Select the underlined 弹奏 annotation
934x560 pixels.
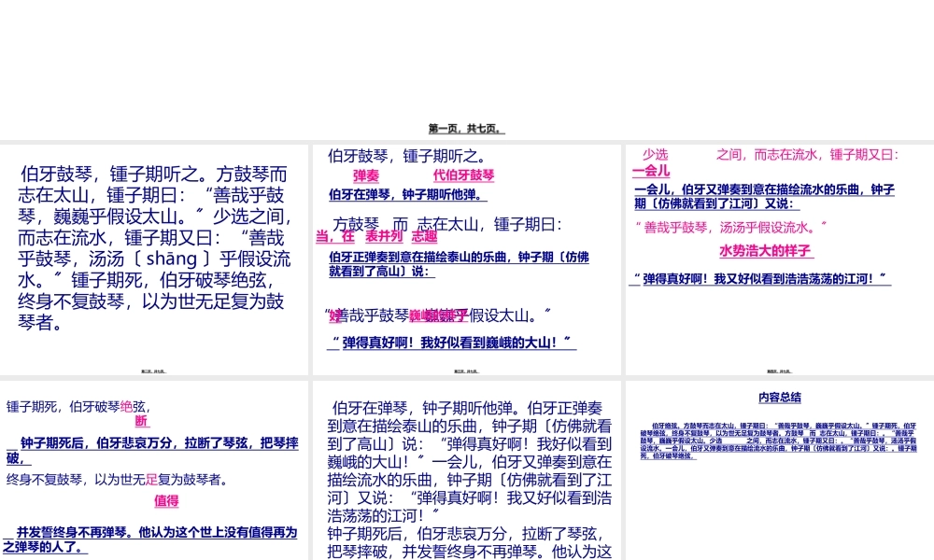tap(365, 175)
